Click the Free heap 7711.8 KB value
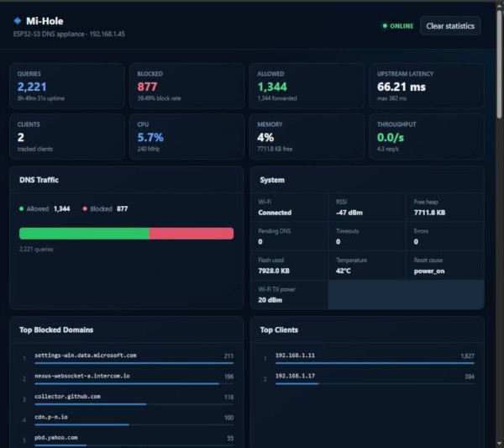This screenshot has width=504, height=448. [x=429, y=213]
